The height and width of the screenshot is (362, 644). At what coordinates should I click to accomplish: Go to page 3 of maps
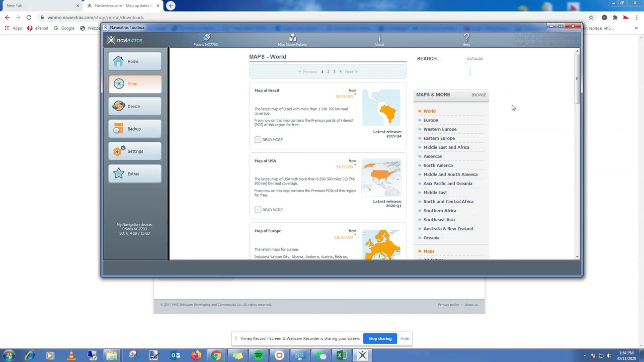tap(334, 72)
